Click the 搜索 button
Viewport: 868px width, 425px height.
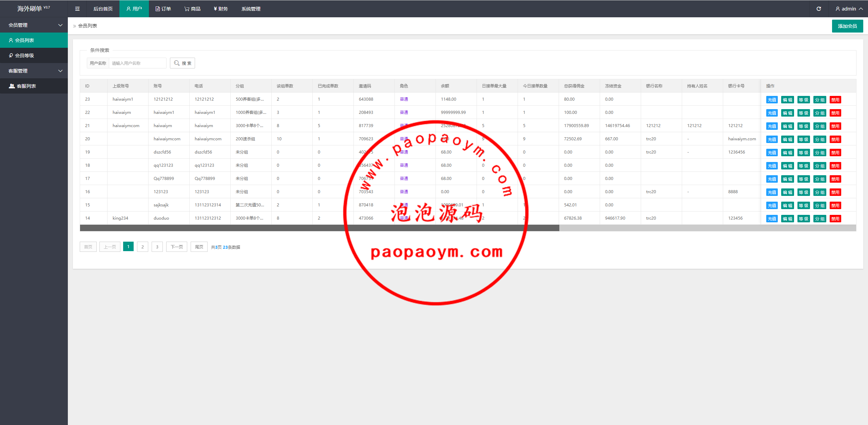pyautogui.click(x=182, y=63)
